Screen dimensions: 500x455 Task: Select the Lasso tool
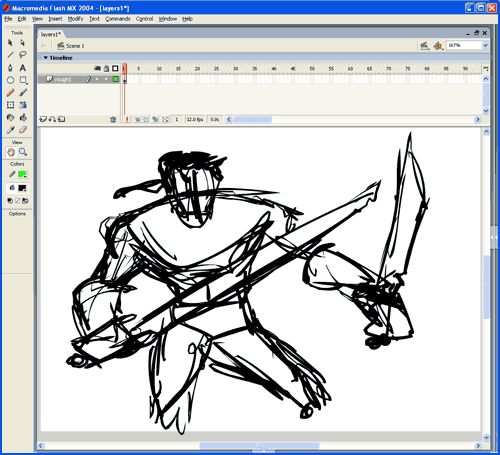[x=23, y=55]
